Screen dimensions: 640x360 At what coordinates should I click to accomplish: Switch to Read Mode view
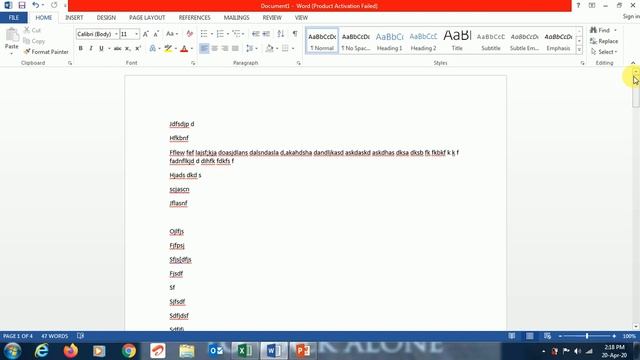click(511, 336)
